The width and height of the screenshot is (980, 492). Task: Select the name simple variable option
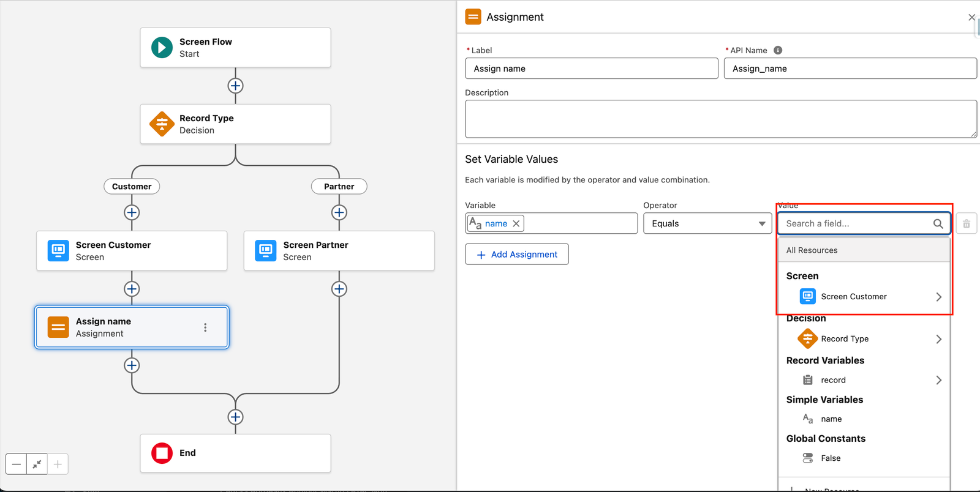pyautogui.click(x=831, y=419)
